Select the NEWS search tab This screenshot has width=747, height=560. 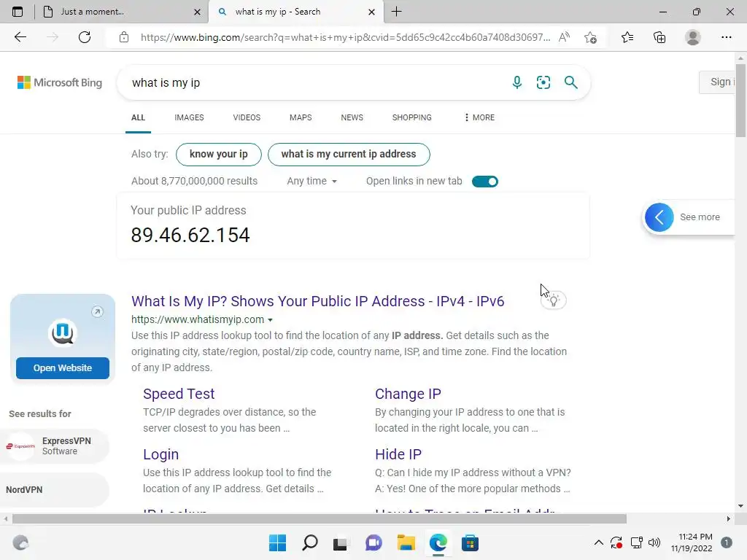352,117
